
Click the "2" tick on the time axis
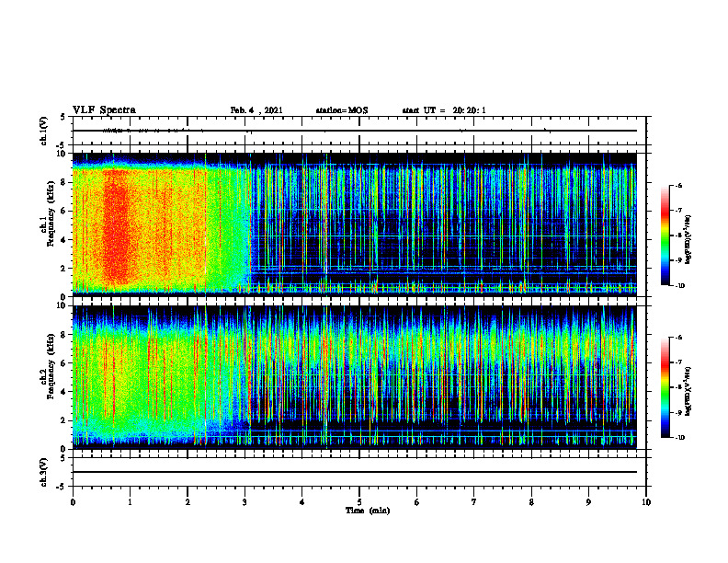click(188, 502)
